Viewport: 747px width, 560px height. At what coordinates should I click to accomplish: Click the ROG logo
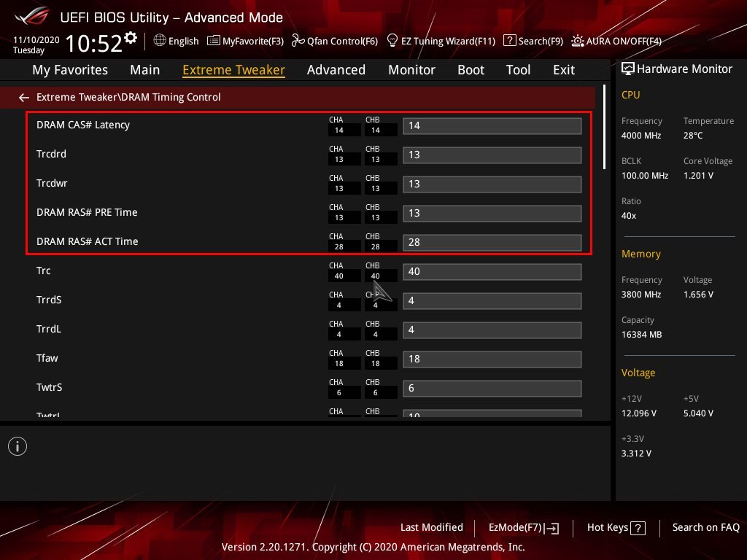click(32, 16)
